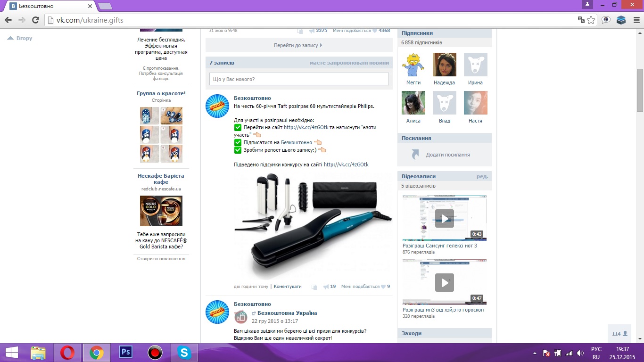Play the 0:47 мп3 giveaway video

point(444,282)
